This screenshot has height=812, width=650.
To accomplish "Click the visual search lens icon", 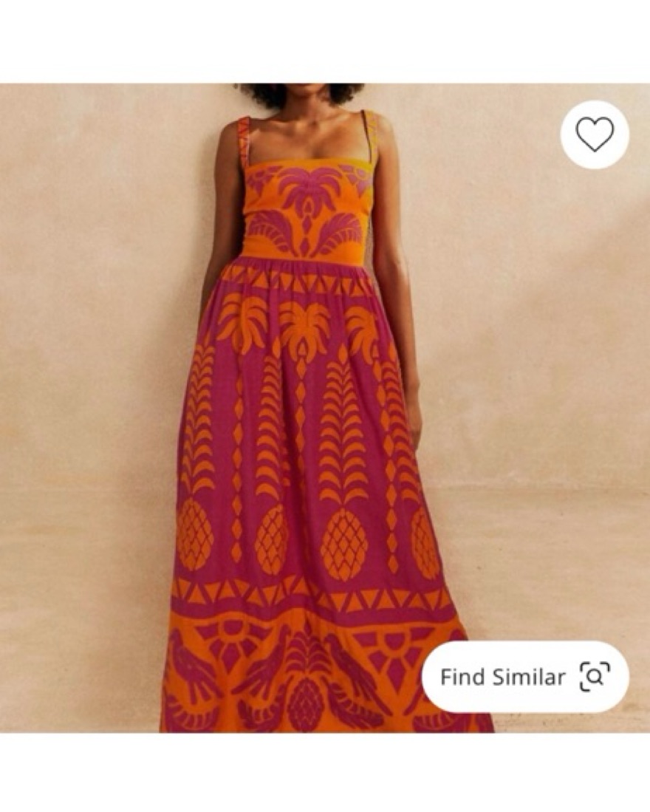I will click(x=595, y=676).
